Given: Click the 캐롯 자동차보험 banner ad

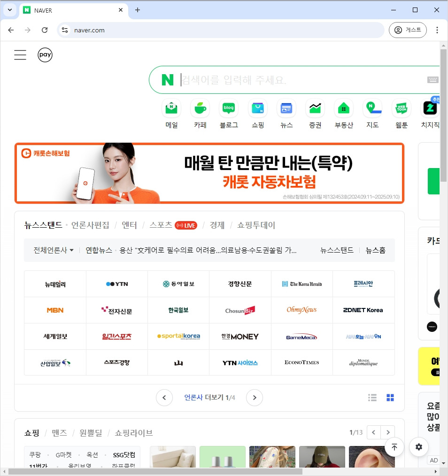Looking at the screenshot, I should pos(209,173).
